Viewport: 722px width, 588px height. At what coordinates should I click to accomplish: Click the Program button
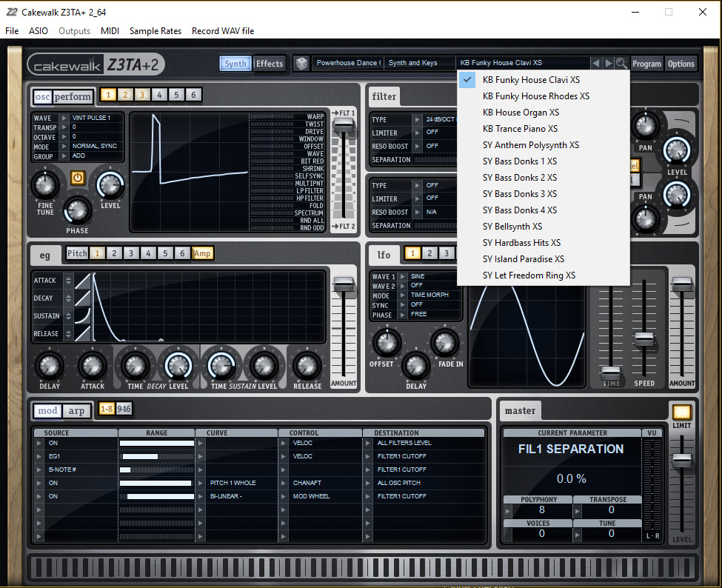[647, 64]
